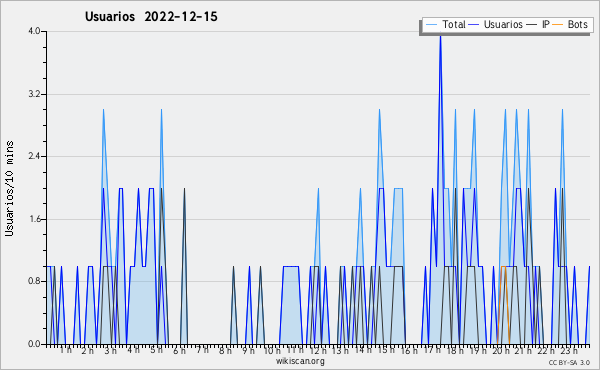600x370 pixels.
Task: Click the '17 h' x-axis label
Action: tap(432, 350)
